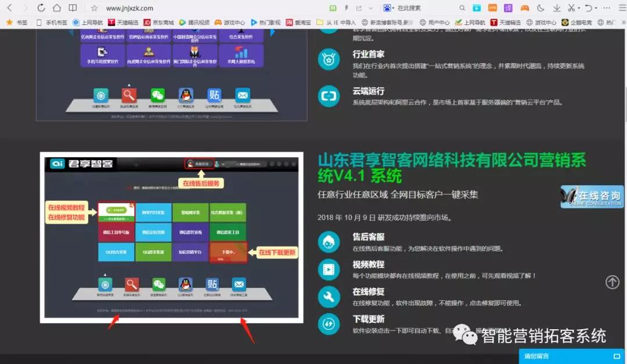The height and width of the screenshot is (364, 627).
Task: Open the 爱淘宝 bookmark
Action: (x=298, y=23)
